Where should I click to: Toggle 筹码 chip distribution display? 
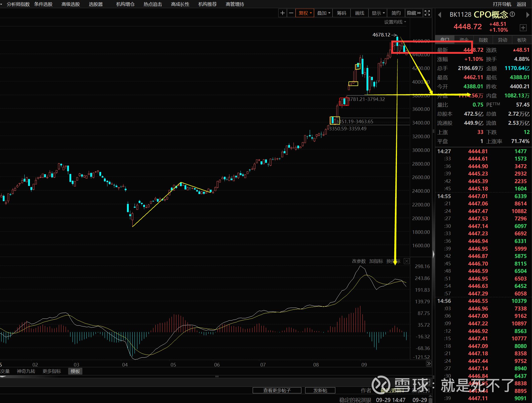[x=341, y=13]
